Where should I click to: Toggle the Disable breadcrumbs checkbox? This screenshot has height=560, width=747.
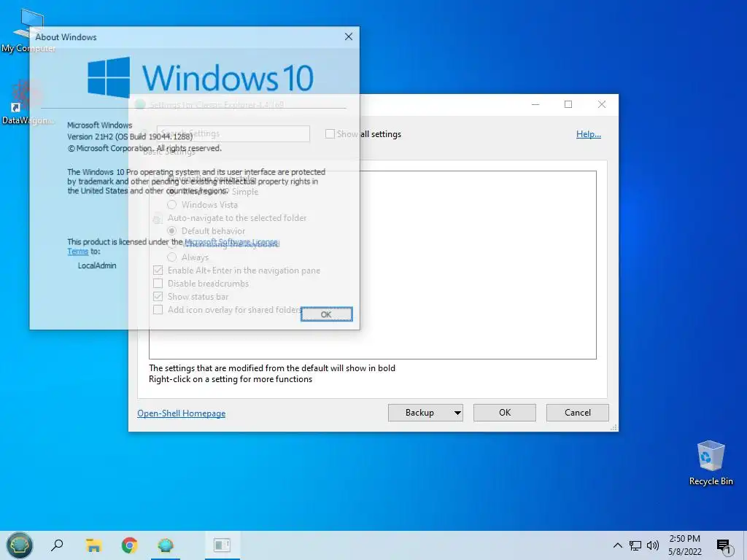click(x=158, y=284)
